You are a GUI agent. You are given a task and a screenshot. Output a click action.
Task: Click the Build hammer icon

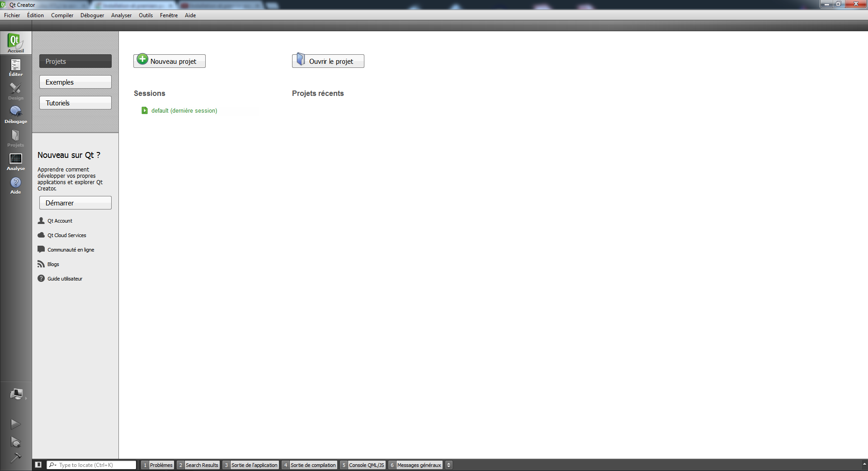click(x=15, y=457)
